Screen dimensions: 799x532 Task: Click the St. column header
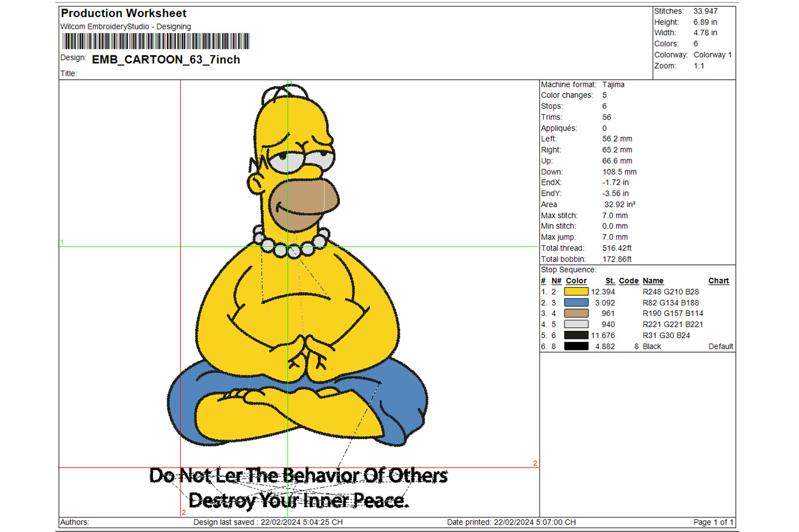tap(610, 281)
